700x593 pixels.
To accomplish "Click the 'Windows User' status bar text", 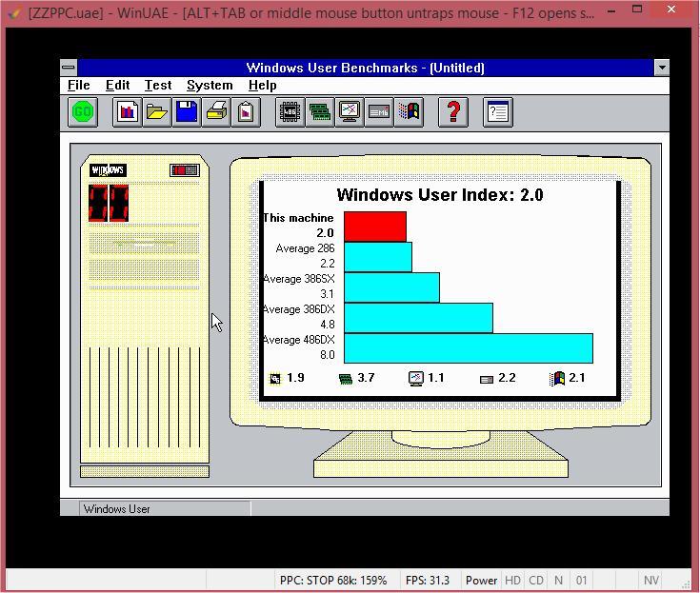I will click(116, 509).
